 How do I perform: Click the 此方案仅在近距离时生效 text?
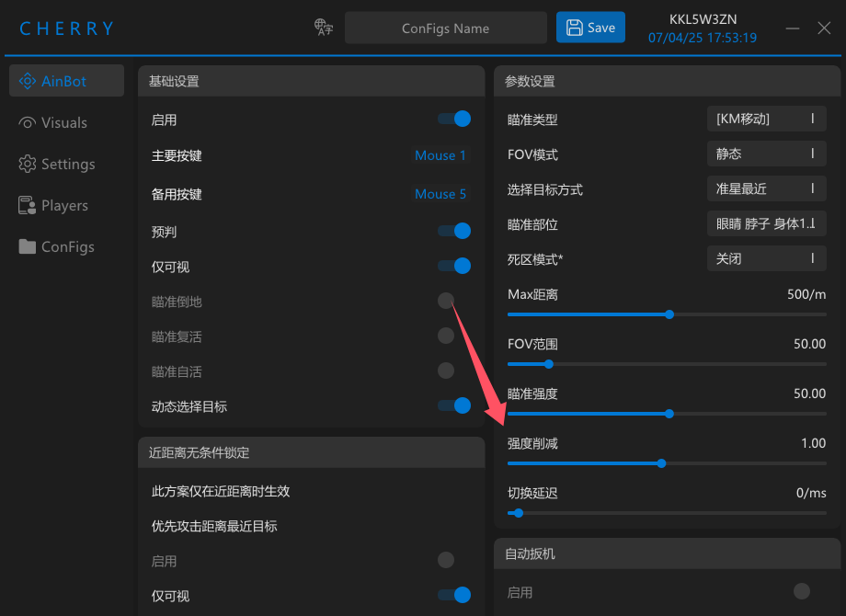tap(221, 491)
